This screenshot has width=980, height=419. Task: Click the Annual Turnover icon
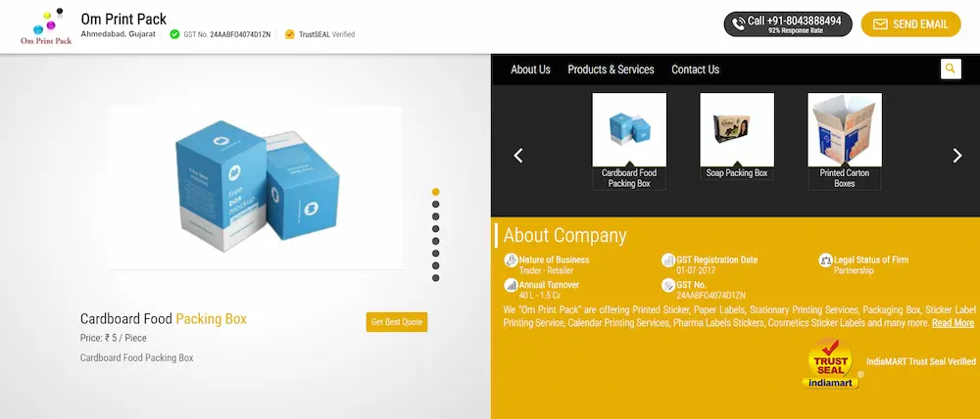511,285
